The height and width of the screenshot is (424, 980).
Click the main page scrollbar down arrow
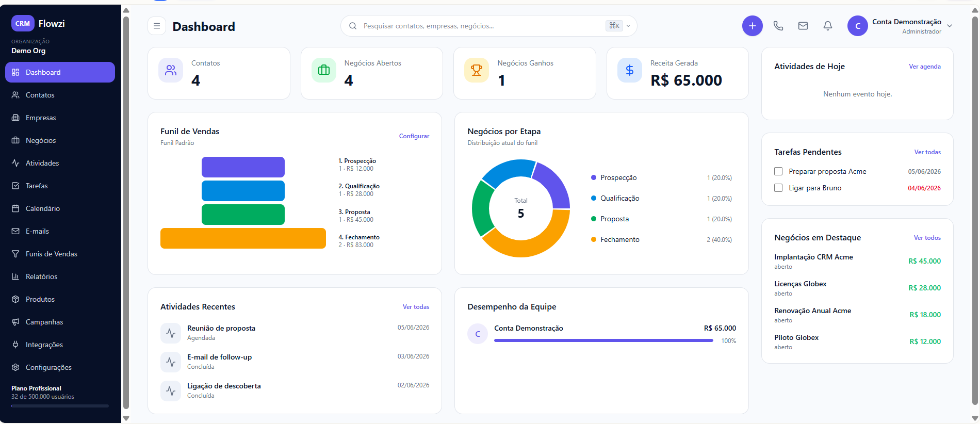tap(975, 418)
